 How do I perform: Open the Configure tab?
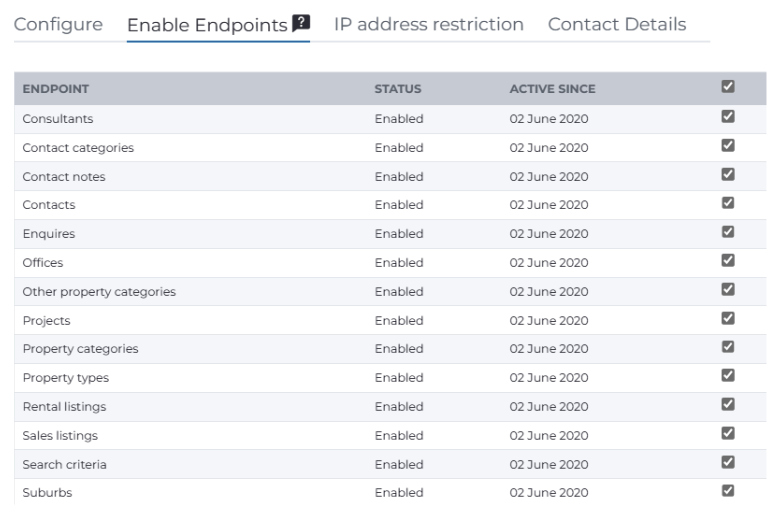point(58,24)
